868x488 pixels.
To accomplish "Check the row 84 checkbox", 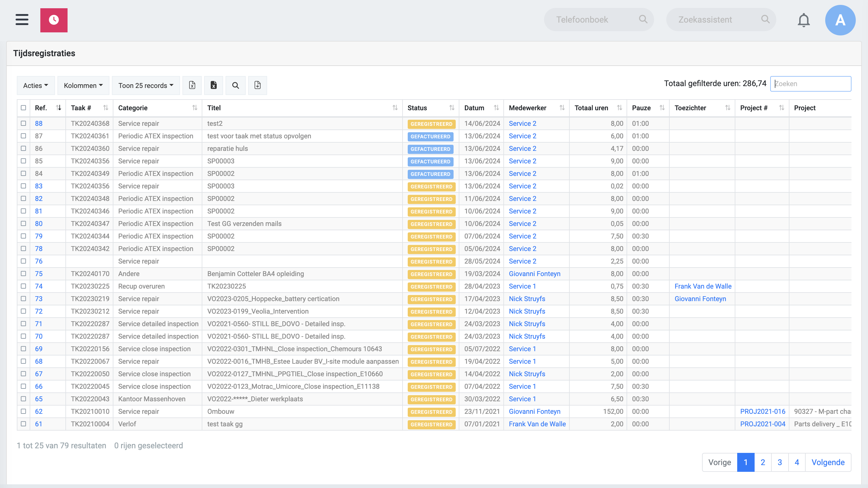I will tap(23, 173).
